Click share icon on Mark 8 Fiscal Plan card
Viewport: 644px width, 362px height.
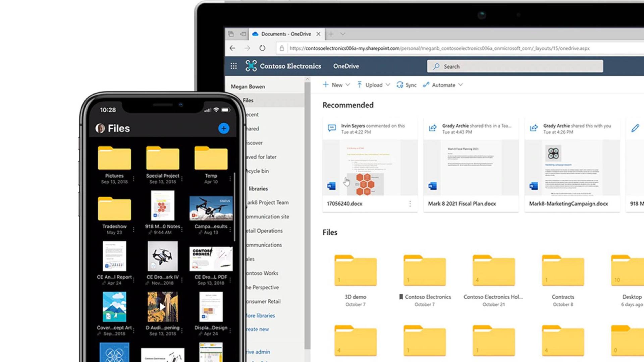click(x=433, y=128)
